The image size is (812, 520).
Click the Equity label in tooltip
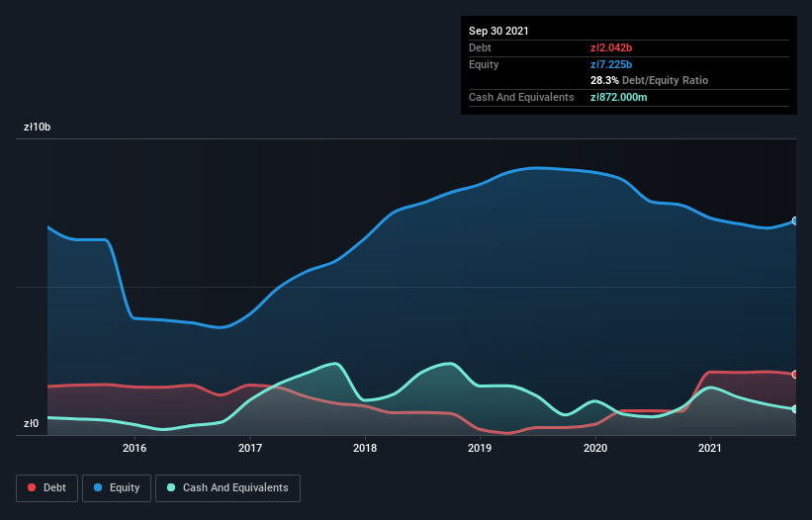click(484, 64)
